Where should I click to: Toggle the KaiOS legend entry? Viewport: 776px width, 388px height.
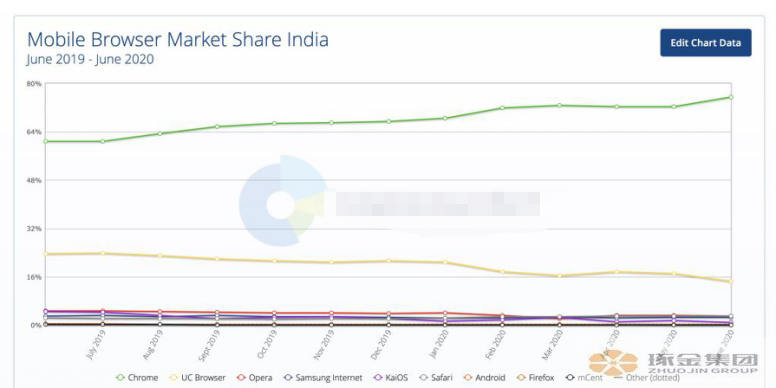(390, 378)
